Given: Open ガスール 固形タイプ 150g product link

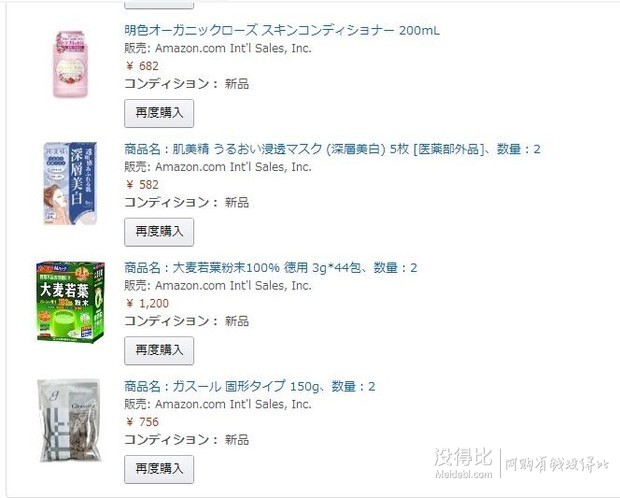Looking at the screenshot, I should tap(250, 386).
